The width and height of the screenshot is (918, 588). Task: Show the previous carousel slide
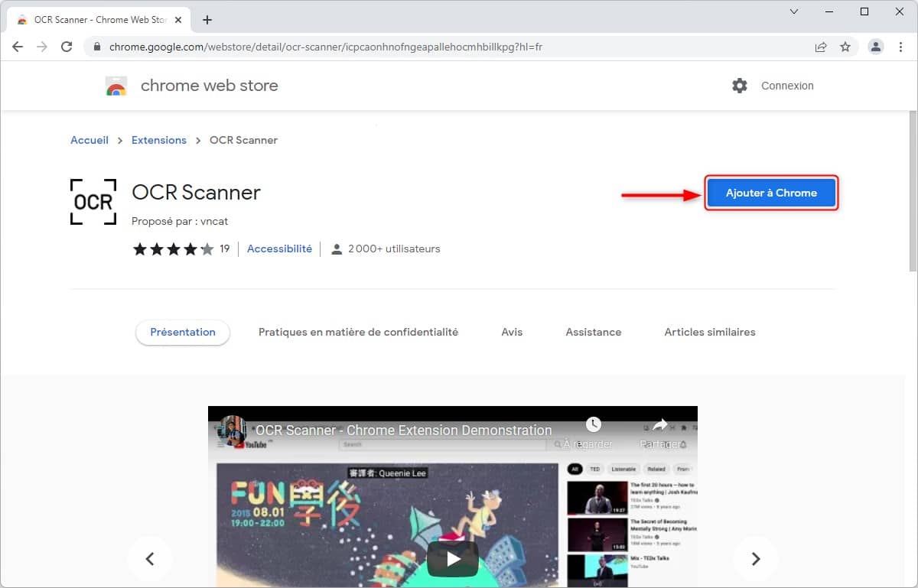coord(150,559)
